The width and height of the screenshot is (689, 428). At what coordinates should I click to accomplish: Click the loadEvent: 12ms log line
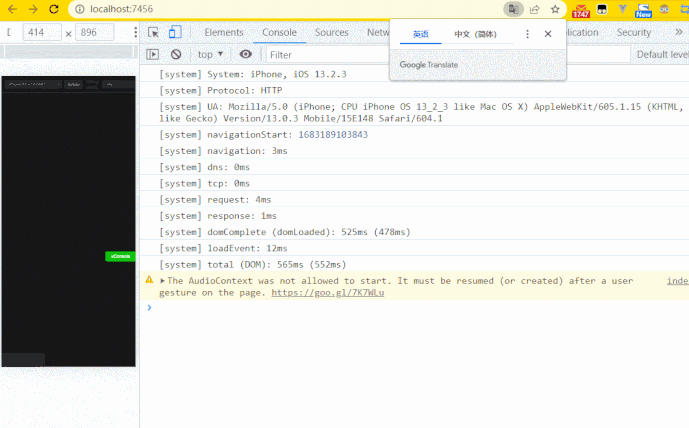coord(223,249)
